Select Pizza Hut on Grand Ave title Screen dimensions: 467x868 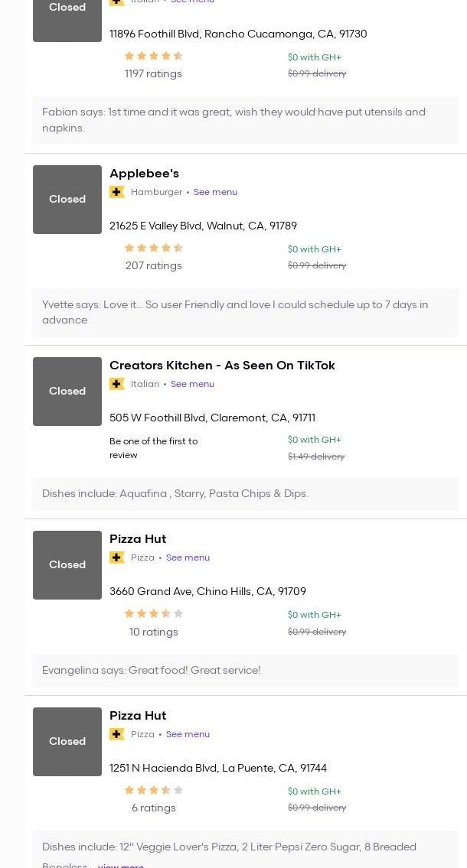point(138,539)
